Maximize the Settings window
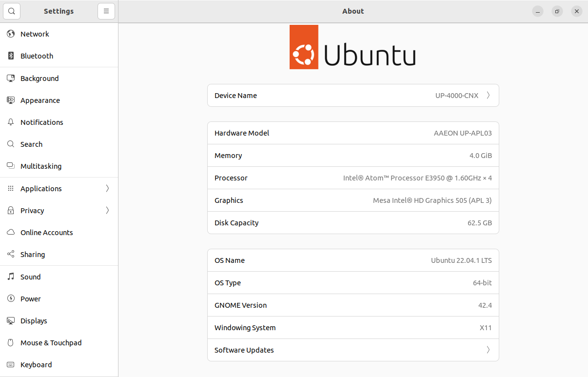588x377 pixels. click(557, 11)
